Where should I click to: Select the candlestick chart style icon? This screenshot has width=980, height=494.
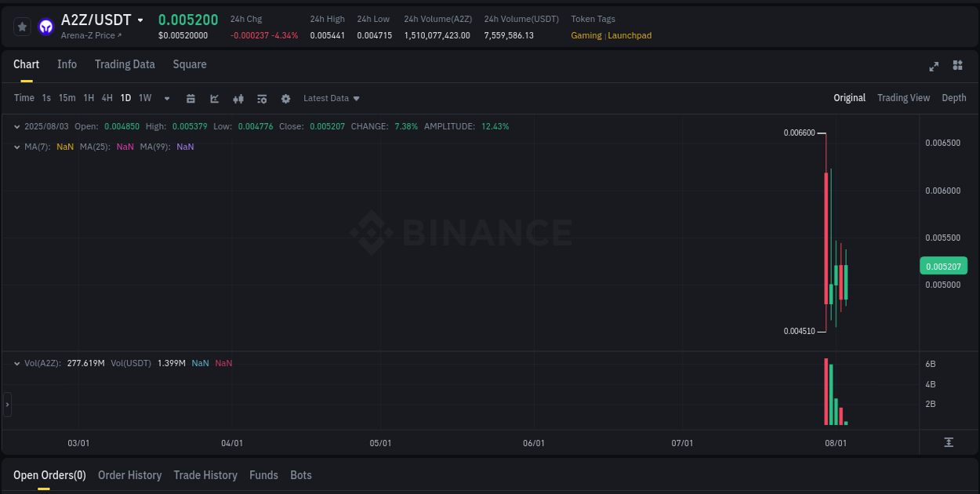click(x=238, y=98)
